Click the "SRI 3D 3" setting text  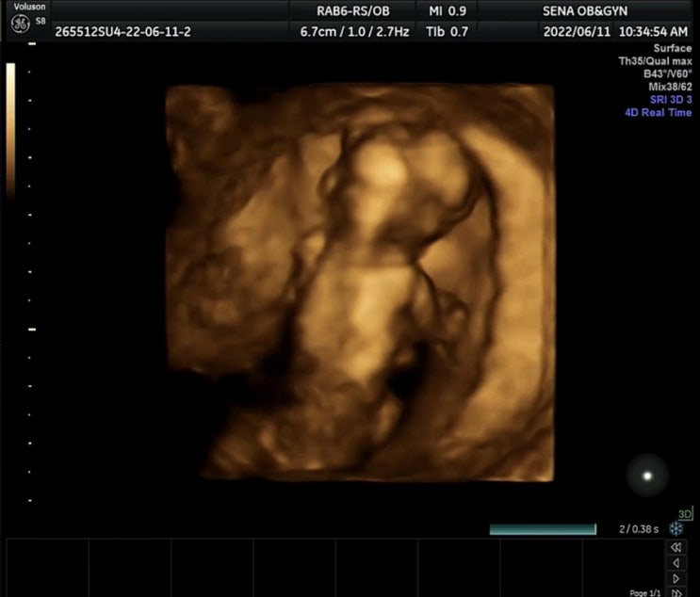[x=671, y=100]
